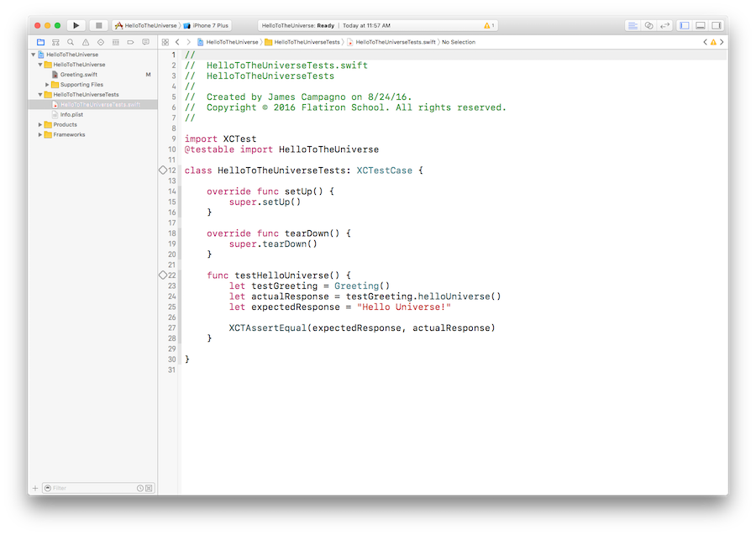Open the related items grid menu

tap(165, 43)
